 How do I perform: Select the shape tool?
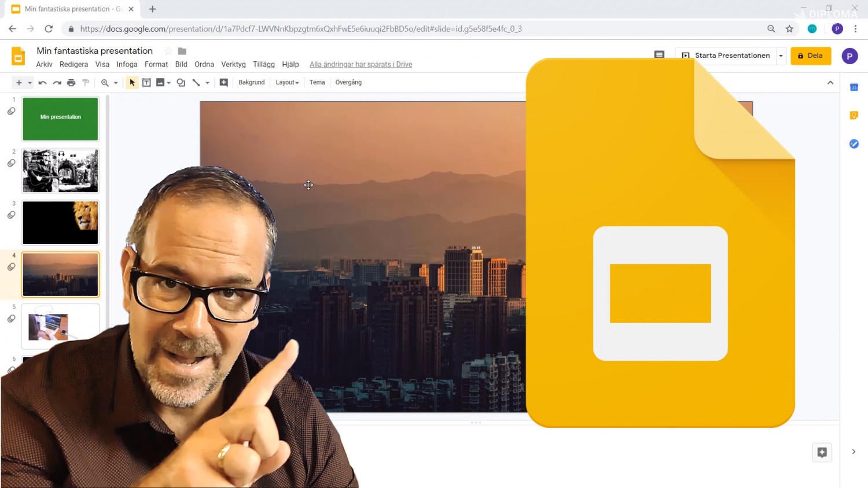point(181,83)
